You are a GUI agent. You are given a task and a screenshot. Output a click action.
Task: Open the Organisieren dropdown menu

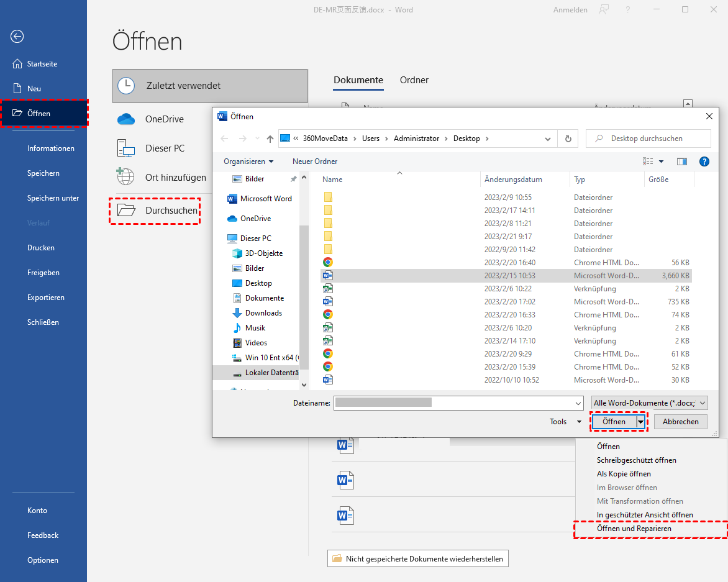[x=248, y=161]
